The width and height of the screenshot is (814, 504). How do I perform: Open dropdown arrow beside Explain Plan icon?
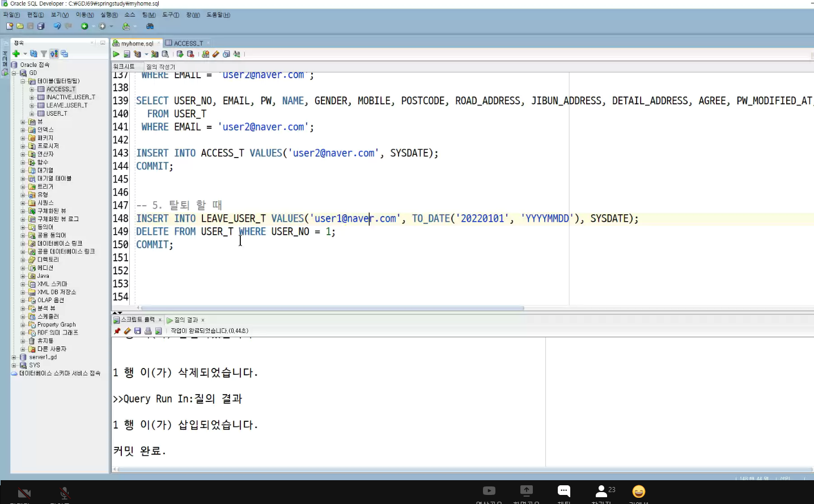(146, 54)
